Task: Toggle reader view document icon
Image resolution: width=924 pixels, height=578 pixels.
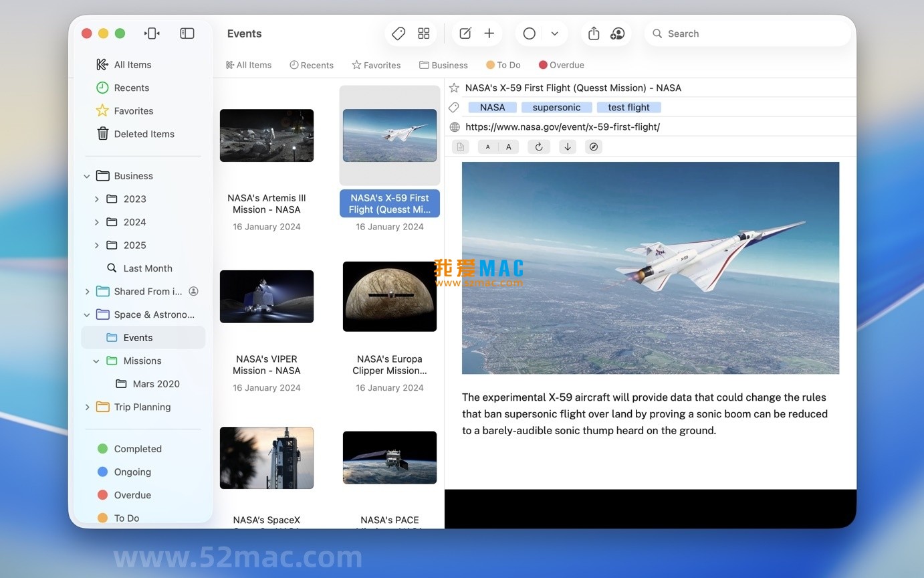Action: tap(460, 147)
